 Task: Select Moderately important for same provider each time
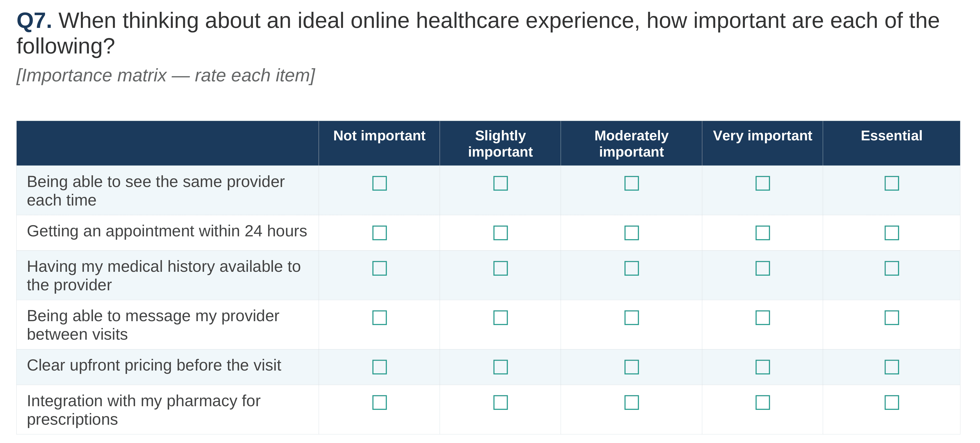click(631, 183)
